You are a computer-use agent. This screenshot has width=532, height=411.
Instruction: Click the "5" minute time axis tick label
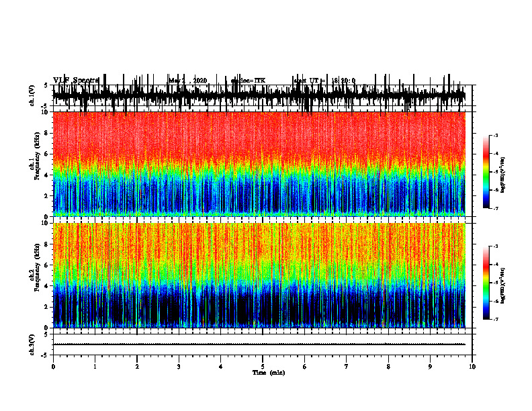(x=263, y=367)
